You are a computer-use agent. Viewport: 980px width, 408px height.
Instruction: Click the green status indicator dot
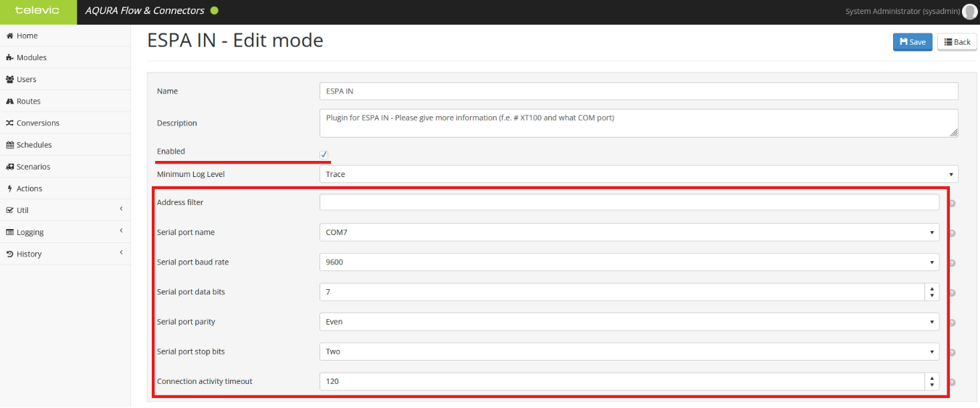pyautogui.click(x=215, y=11)
